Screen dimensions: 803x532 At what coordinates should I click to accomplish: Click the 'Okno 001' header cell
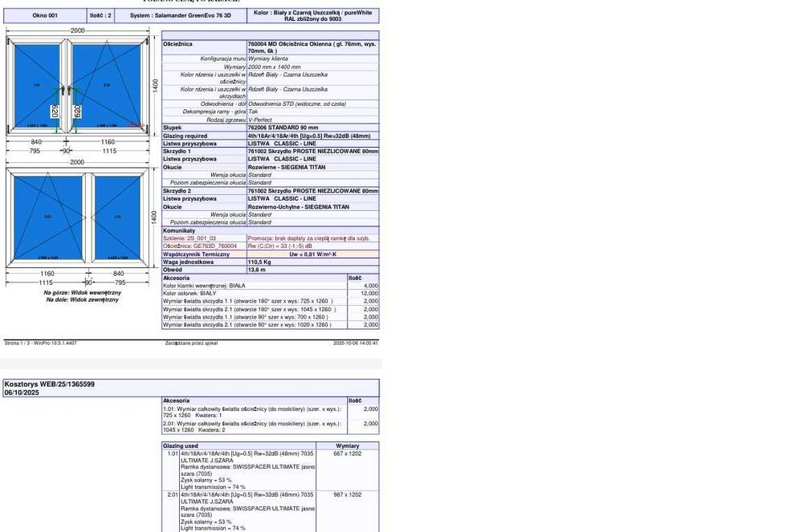tap(44, 15)
